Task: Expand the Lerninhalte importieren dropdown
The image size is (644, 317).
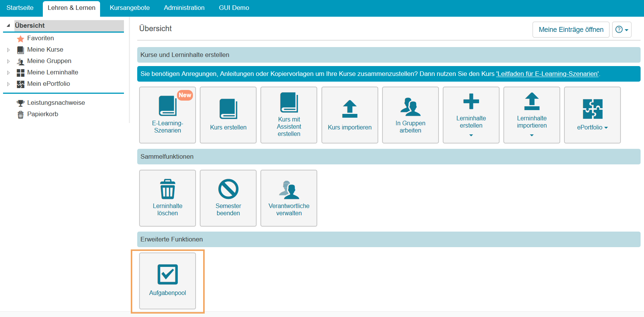Action: (531, 135)
